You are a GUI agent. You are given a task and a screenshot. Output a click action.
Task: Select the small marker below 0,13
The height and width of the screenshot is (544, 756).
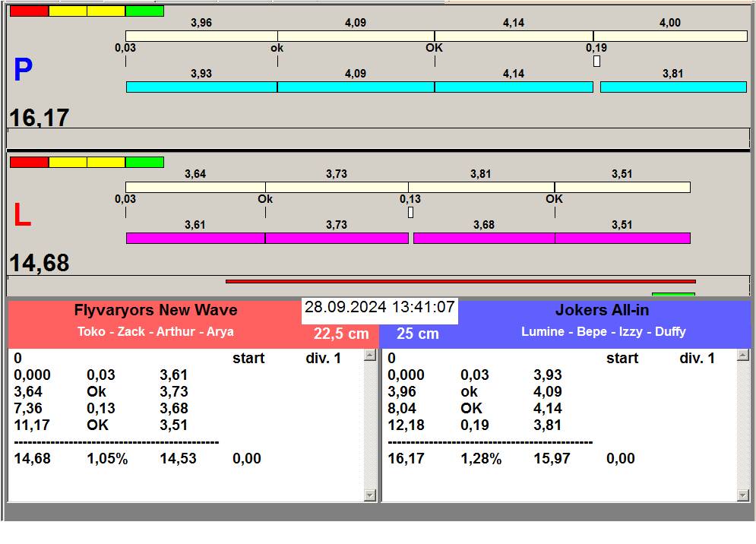click(410, 212)
